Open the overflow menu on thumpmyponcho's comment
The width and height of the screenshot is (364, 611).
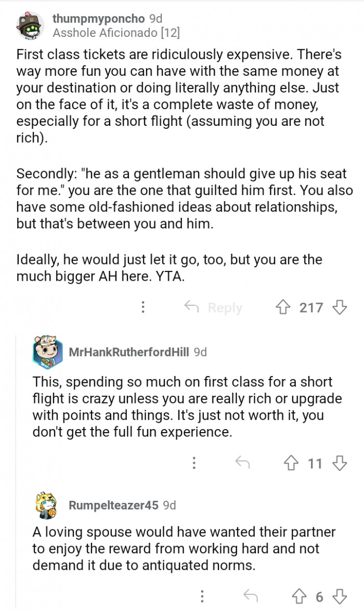[143, 307]
